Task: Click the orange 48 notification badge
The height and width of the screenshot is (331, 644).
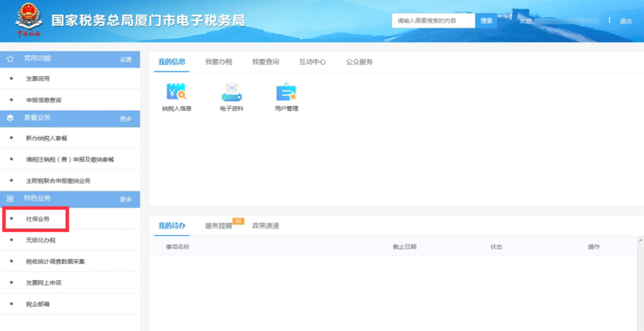Action: tap(238, 221)
